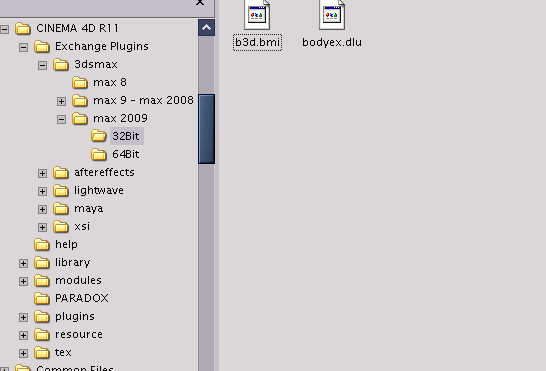546x371 pixels.
Task: Select the tex folder label
Action: coord(63,353)
